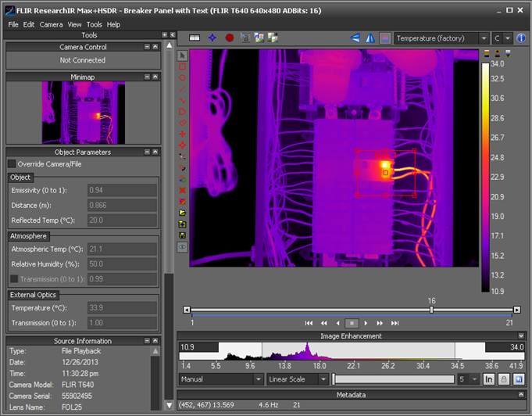532x416 pixels.
Task: Click the vertical temperature color bar
Action: pos(485,178)
